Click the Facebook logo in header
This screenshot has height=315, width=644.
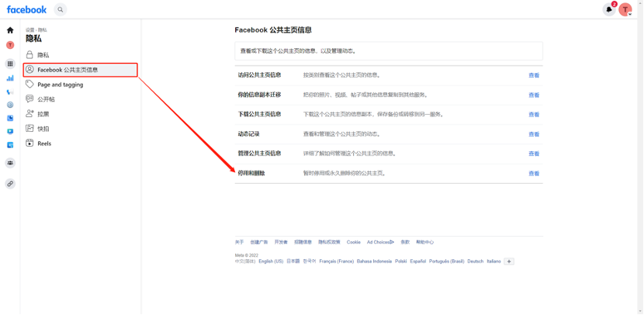[x=26, y=9]
